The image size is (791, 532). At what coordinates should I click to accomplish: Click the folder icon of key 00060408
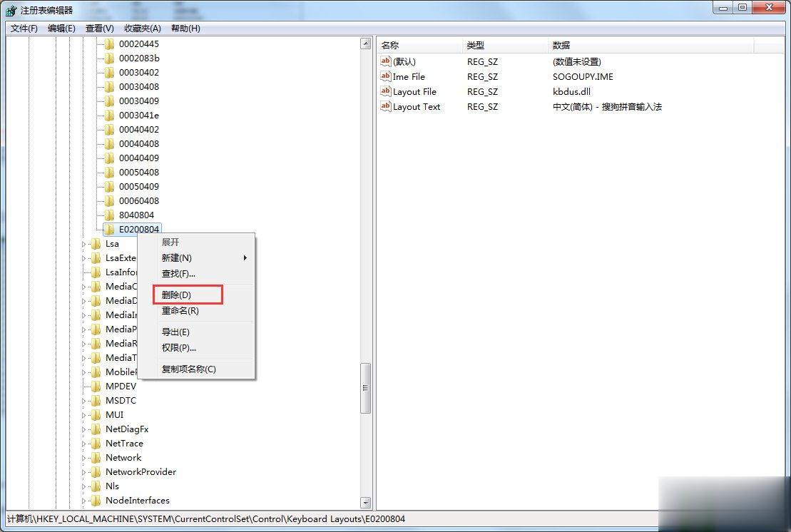109,200
